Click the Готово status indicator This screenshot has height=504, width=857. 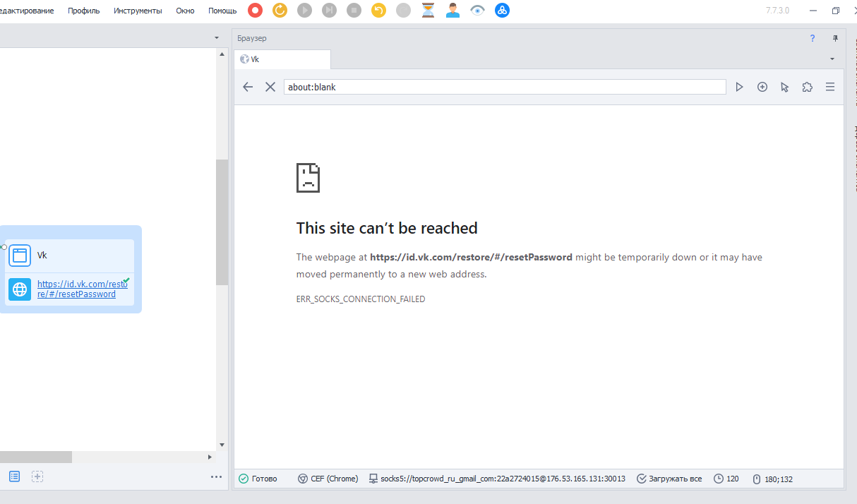pos(258,479)
